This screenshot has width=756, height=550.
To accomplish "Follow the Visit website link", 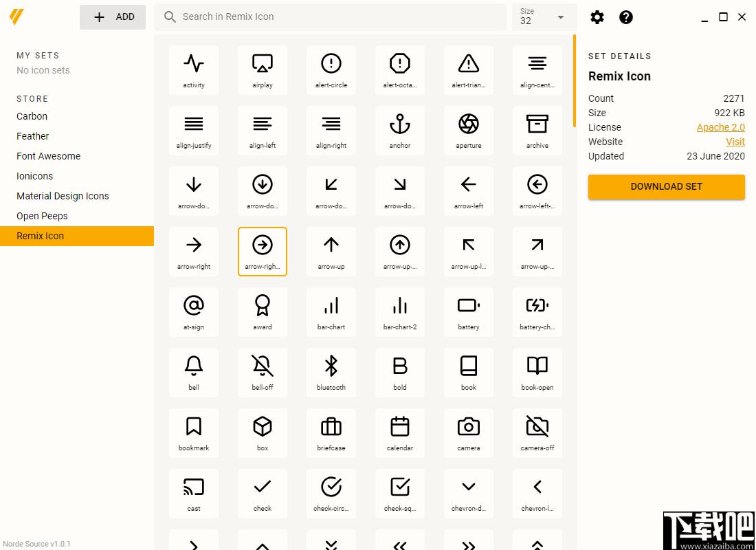I will coord(735,142).
